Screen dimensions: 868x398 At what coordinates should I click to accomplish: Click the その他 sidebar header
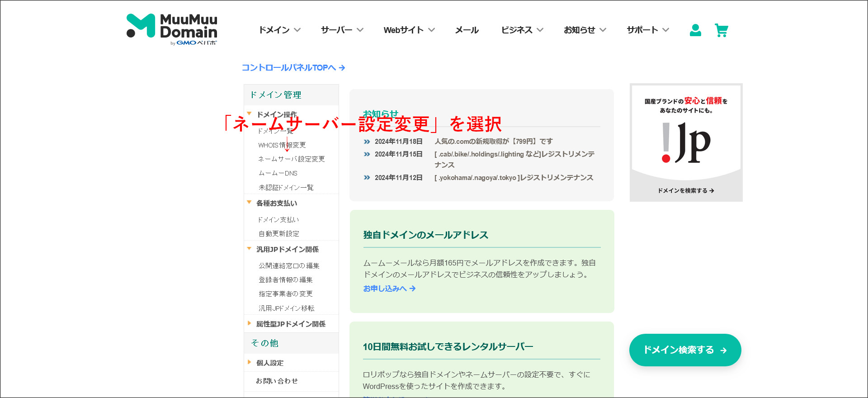point(291,343)
